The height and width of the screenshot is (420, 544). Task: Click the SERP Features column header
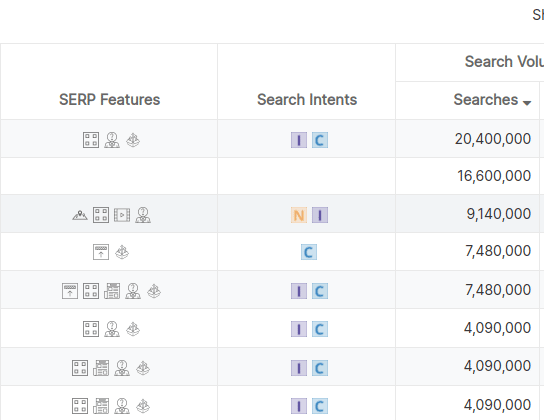coord(109,100)
